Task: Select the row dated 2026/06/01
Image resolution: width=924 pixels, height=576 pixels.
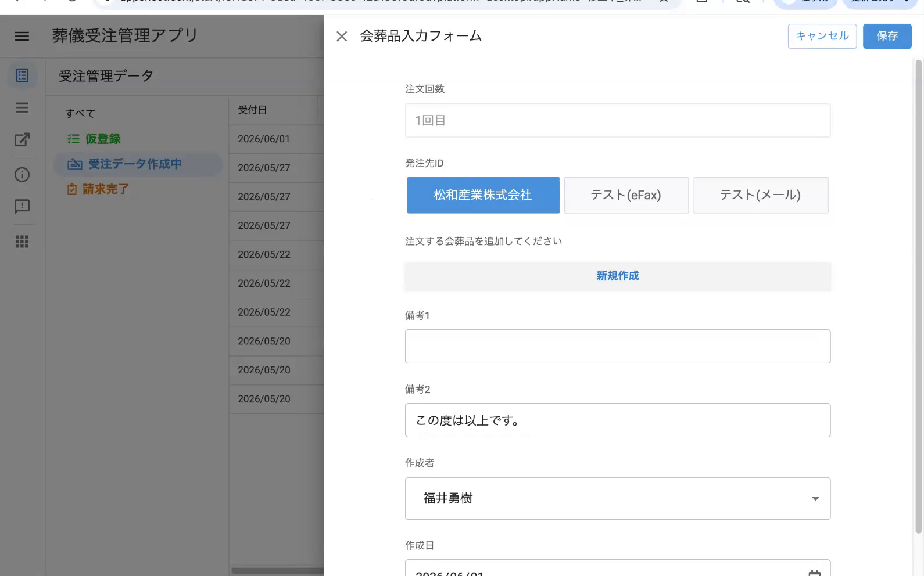Action: coord(276,139)
